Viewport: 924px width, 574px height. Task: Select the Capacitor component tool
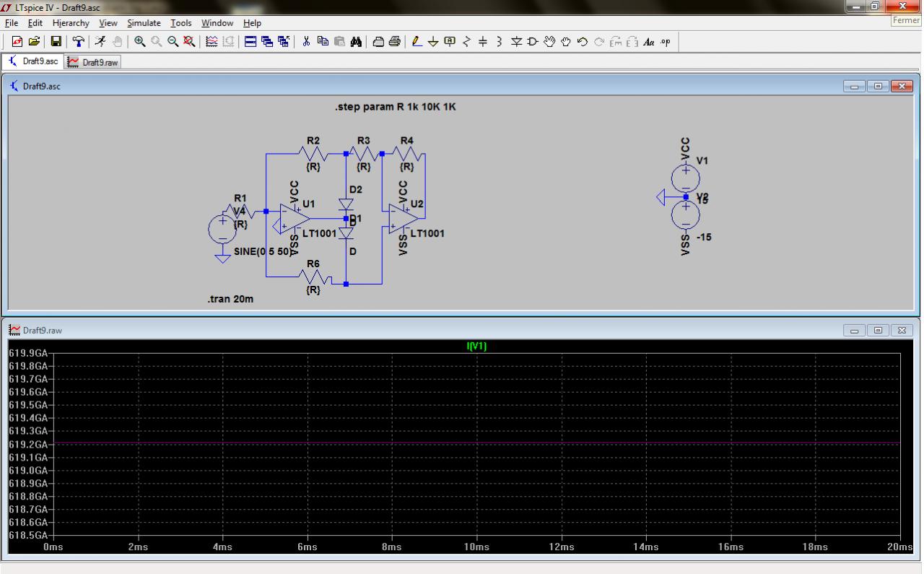(483, 43)
